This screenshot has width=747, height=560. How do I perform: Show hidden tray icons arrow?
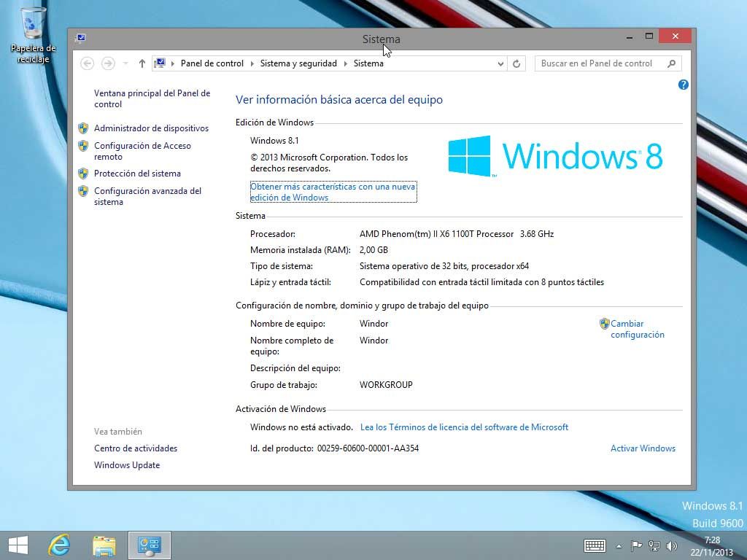pyautogui.click(x=619, y=545)
